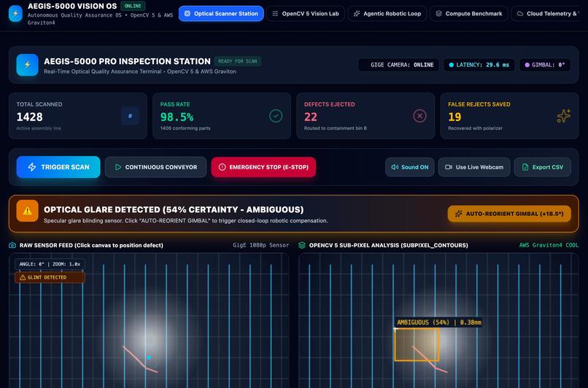Click the READY FOR SCAN badge

click(x=237, y=61)
